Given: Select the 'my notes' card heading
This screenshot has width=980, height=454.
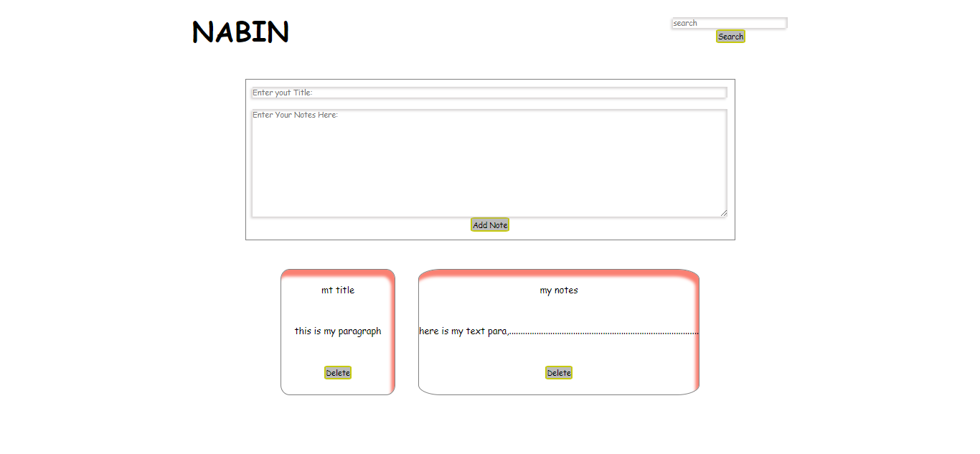Looking at the screenshot, I should tap(559, 290).
